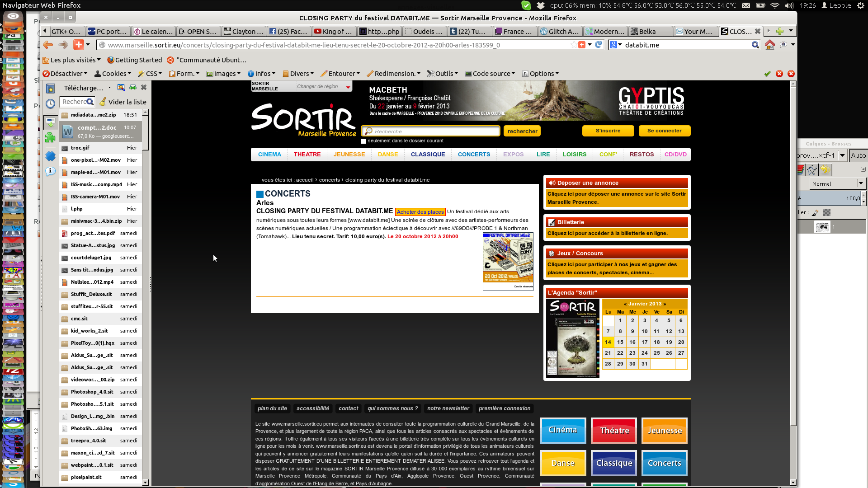Click the back arrow navigation button

[x=48, y=45]
